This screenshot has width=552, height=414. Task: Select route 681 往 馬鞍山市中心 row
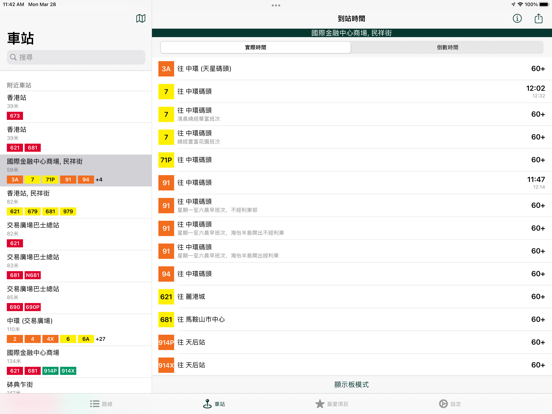(x=352, y=320)
